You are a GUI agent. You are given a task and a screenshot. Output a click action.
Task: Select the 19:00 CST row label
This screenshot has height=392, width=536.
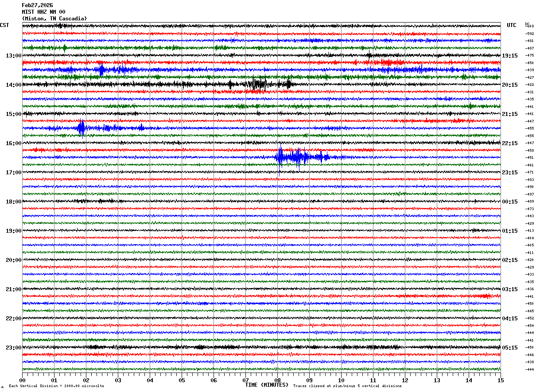(x=14, y=231)
